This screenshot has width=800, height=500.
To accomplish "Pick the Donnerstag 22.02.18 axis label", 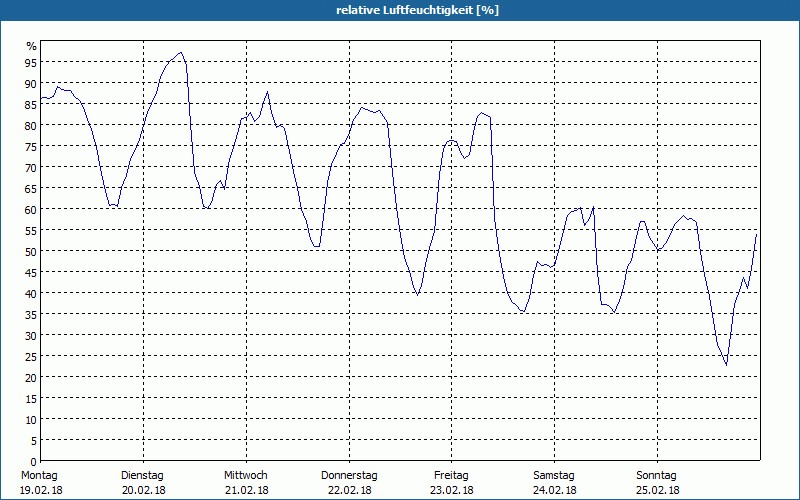I will [x=349, y=482].
